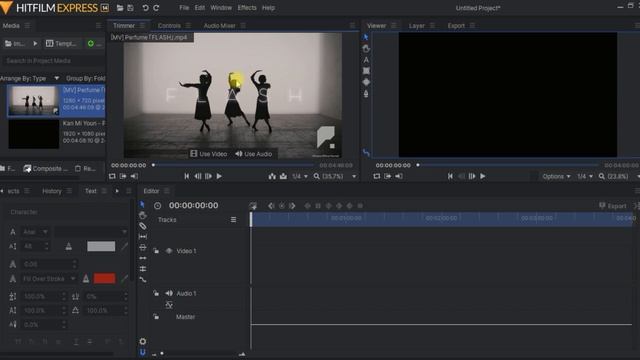Redo action with the redo arrow
The image size is (640, 360).
[156, 8]
